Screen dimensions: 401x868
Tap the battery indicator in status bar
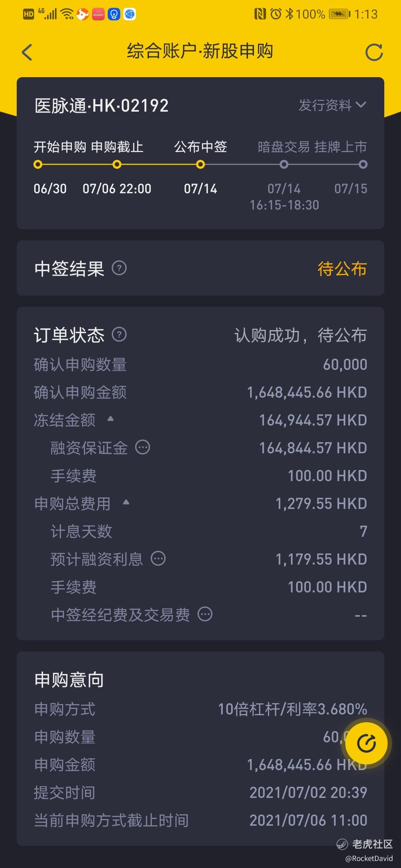point(339,14)
